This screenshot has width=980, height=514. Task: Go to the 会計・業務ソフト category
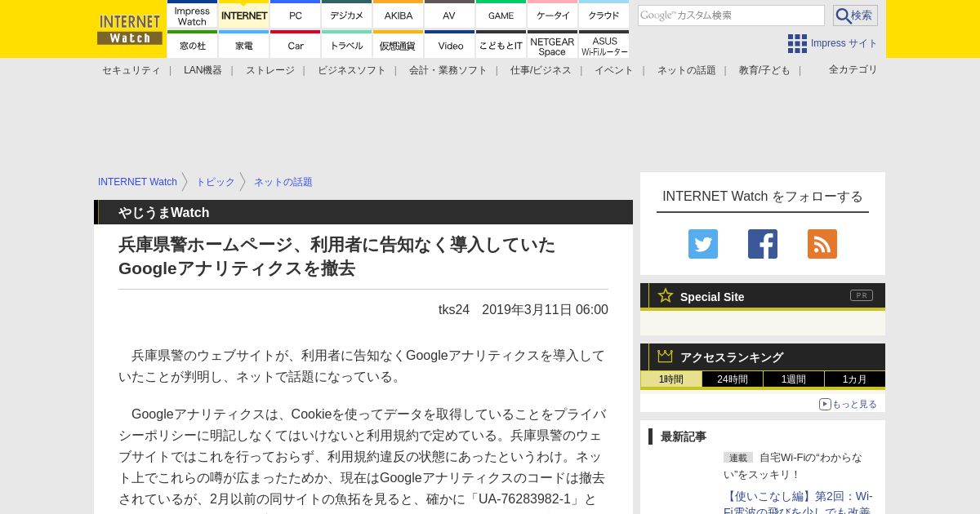click(x=448, y=70)
